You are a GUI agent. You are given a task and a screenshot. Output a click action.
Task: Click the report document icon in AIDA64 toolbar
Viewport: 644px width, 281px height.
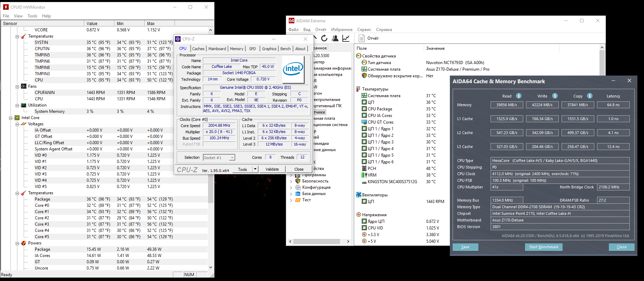(361, 38)
